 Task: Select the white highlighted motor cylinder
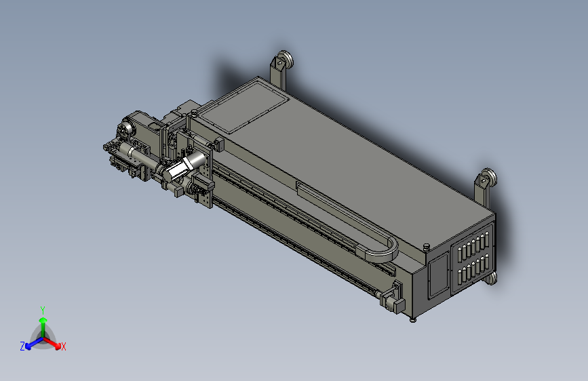tap(185, 166)
